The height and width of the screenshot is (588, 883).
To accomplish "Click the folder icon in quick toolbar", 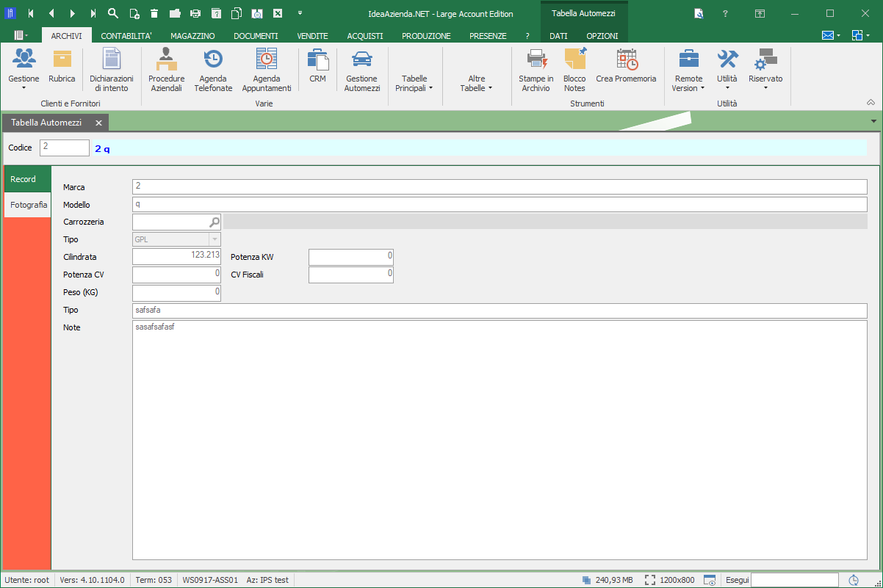I will point(175,13).
